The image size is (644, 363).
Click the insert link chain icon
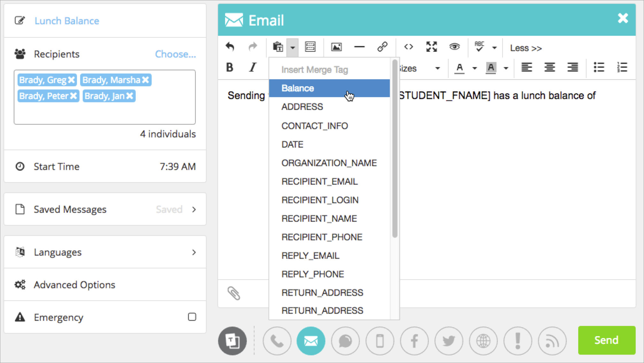point(382,47)
